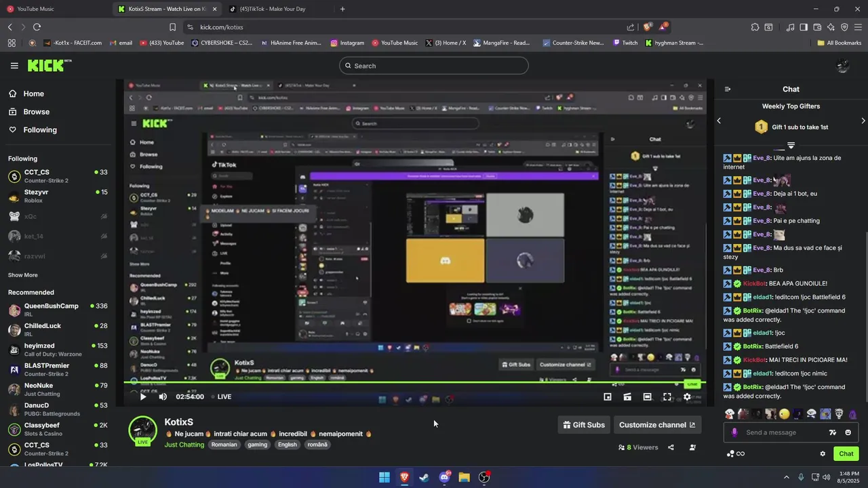The height and width of the screenshot is (488, 868).
Task: Go to previous Weekly Top Gifters slide
Action: click(719, 121)
